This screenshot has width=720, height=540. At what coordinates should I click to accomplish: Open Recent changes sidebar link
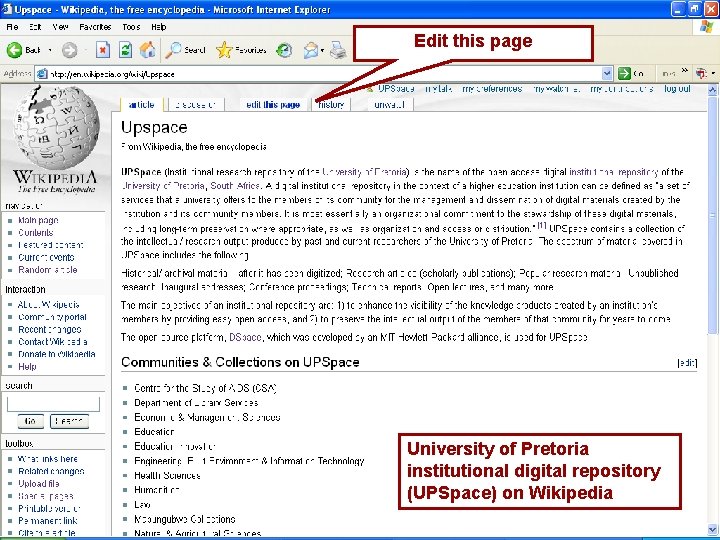50,329
